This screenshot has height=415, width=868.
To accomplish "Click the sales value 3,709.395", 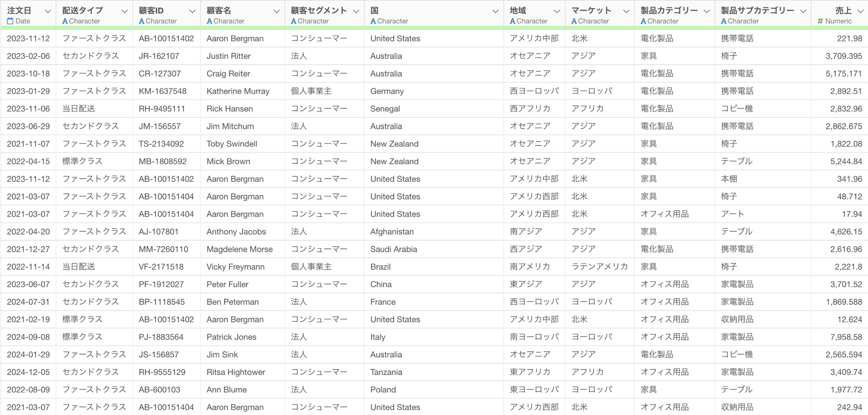I will pos(844,56).
